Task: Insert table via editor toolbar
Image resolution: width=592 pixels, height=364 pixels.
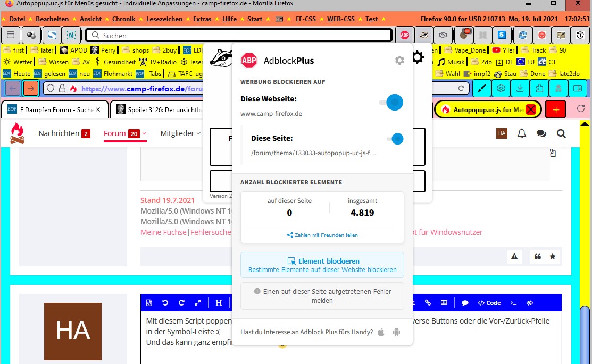Action: 444,303
